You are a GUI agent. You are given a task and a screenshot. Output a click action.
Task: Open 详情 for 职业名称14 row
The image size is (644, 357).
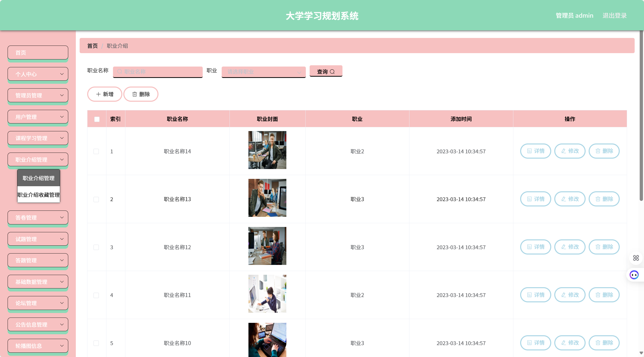[x=535, y=151]
